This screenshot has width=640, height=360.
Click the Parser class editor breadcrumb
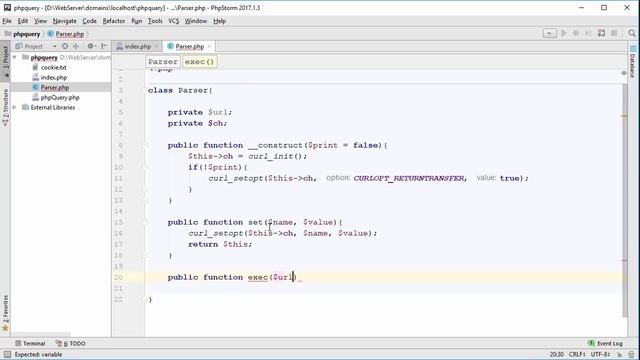click(x=163, y=62)
